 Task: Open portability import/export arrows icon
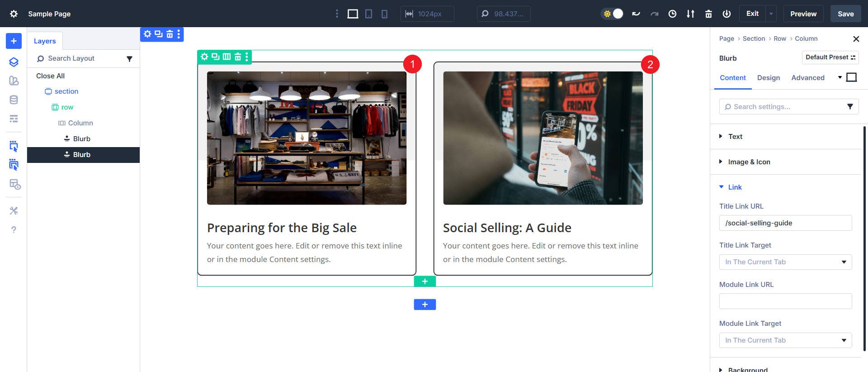coord(690,14)
